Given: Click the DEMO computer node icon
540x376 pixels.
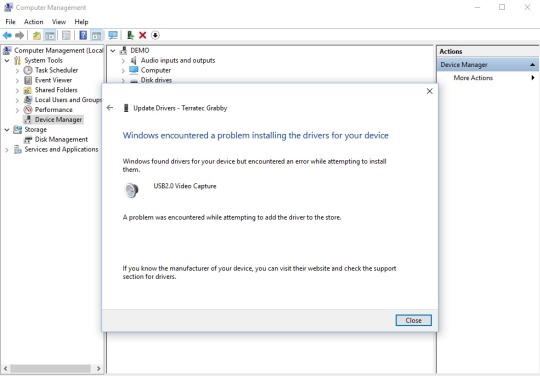Looking at the screenshot, I should tap(123, 51).
